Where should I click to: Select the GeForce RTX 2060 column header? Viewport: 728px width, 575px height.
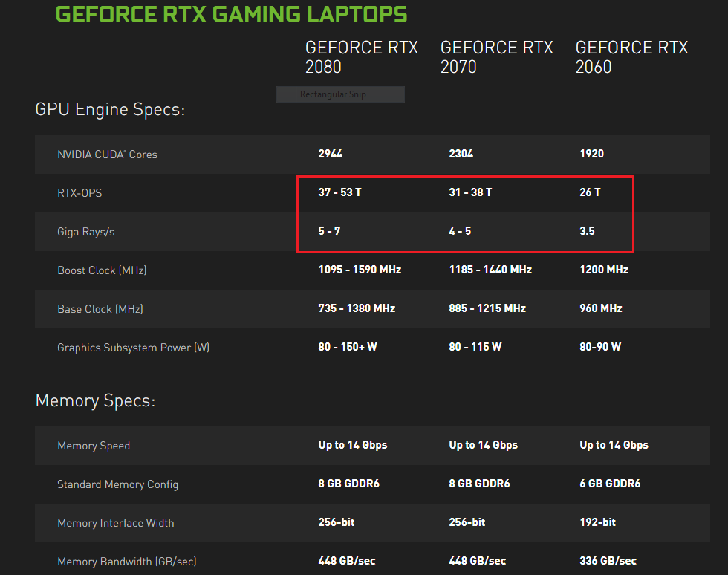(x=631, y=57)
